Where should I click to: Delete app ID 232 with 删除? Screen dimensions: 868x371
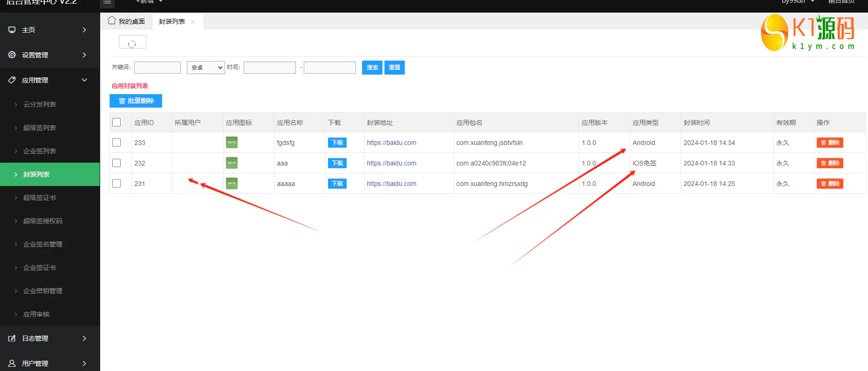[830, 163]
